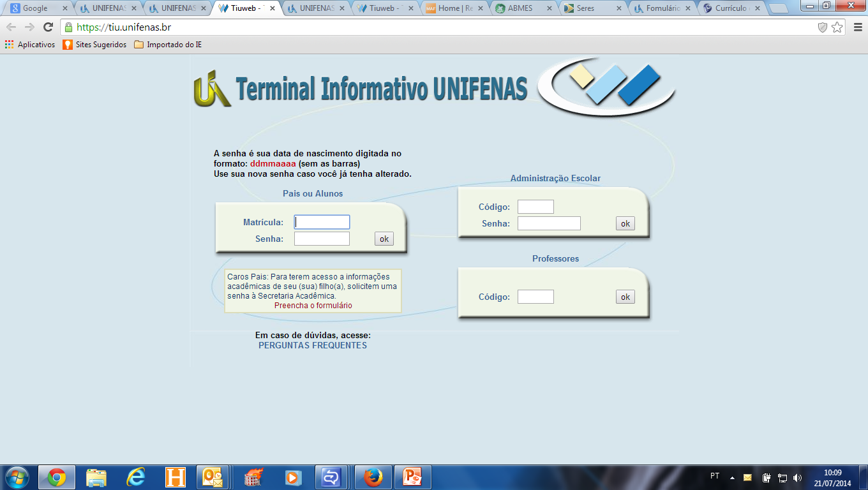
Task: Click the green padlock security icon
Action: pyautogui.click(x=68, y=27)
